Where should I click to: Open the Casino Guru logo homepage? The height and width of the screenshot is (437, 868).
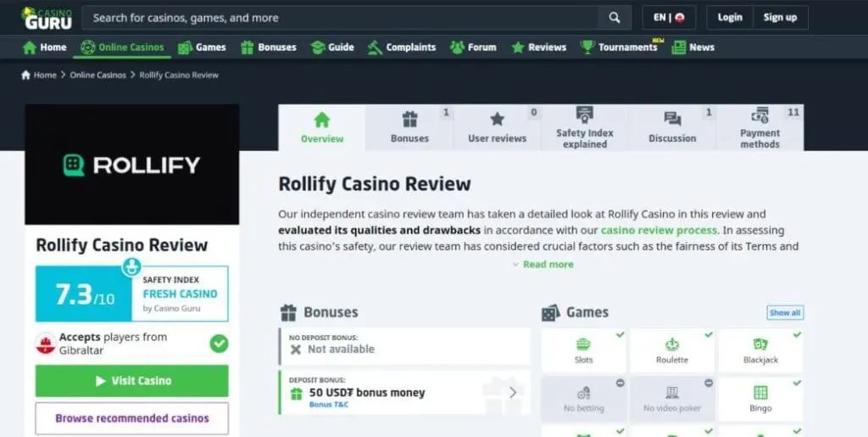pos(47,18)
